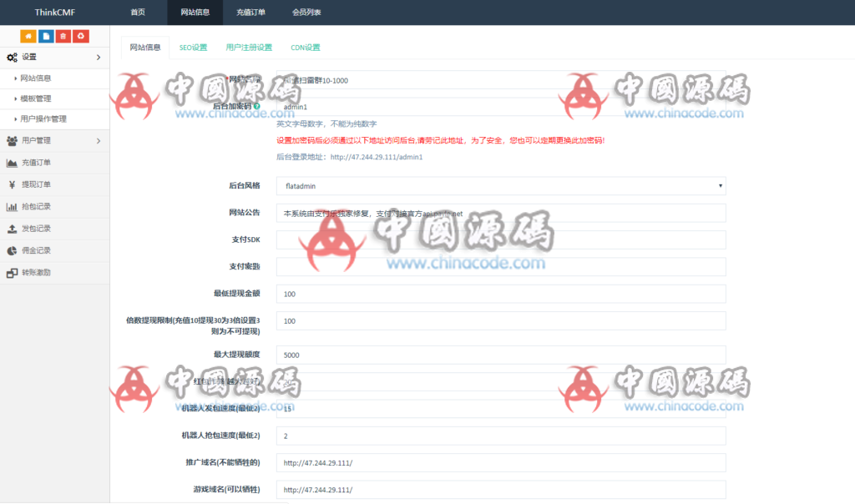Viewport: 855px width, 504px height.
Task: Focus the 倍数提现限制 field showing 100
Action: [501, 321]
